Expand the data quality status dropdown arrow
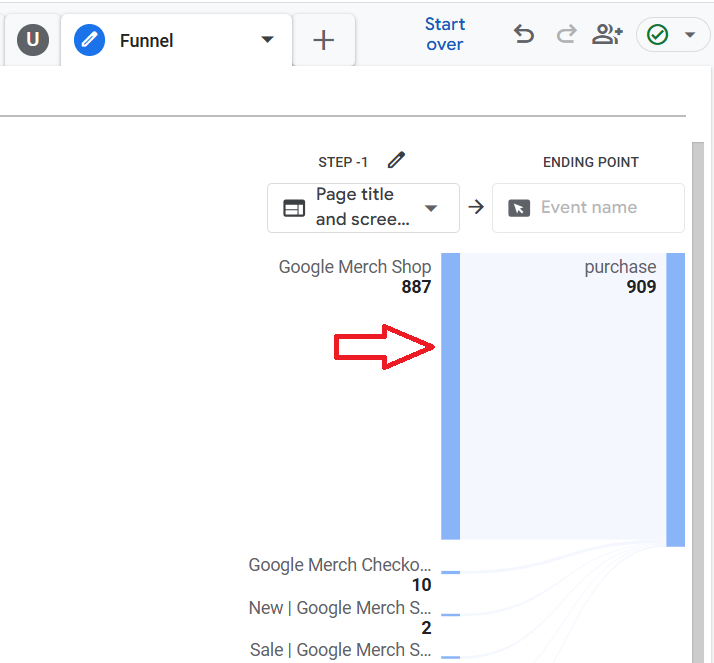The height and width of the screenshot is (663, 714). point(690,35)
